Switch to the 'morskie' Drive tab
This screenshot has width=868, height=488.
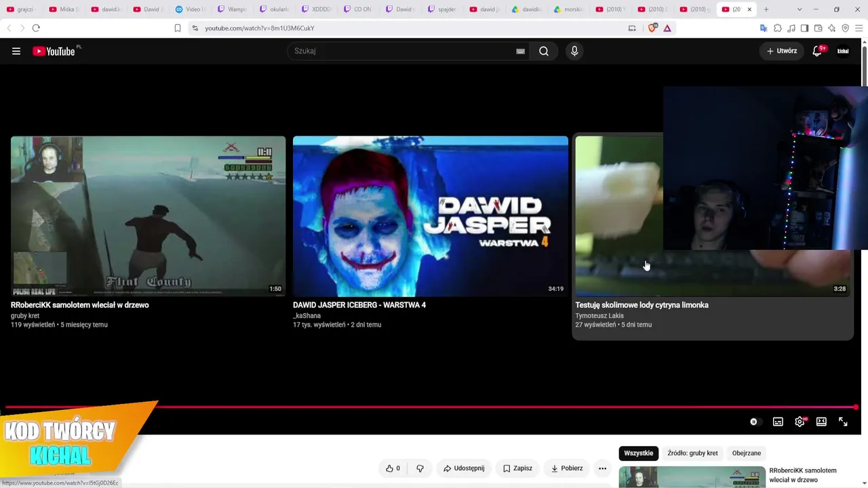click(x=569, y=9)
